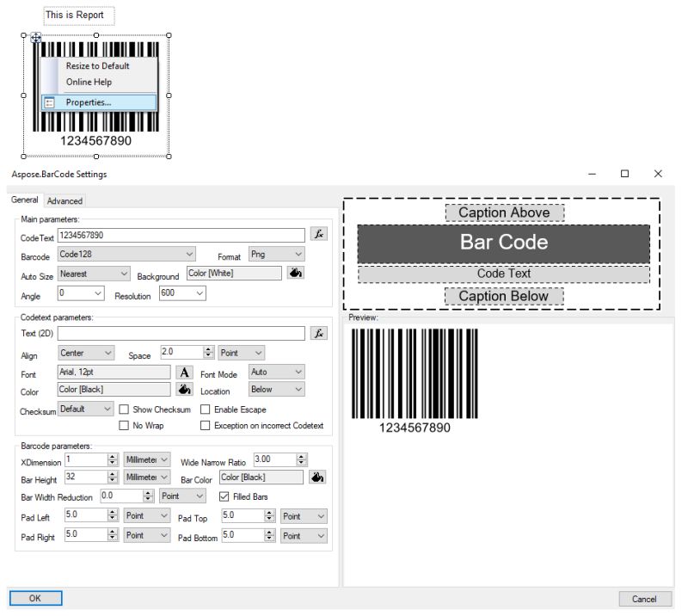688x616 pixels.
Task: Click the OK button
Action: 34,598
